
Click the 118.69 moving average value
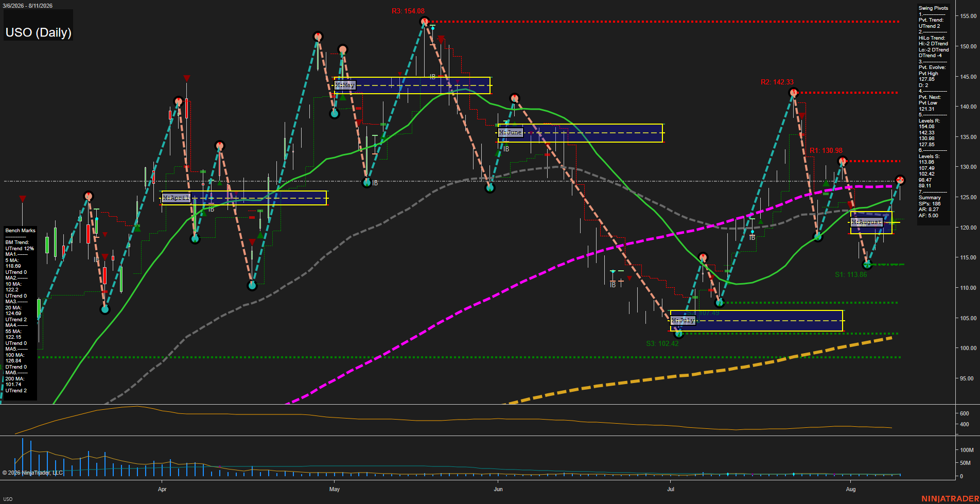[13, 266]
